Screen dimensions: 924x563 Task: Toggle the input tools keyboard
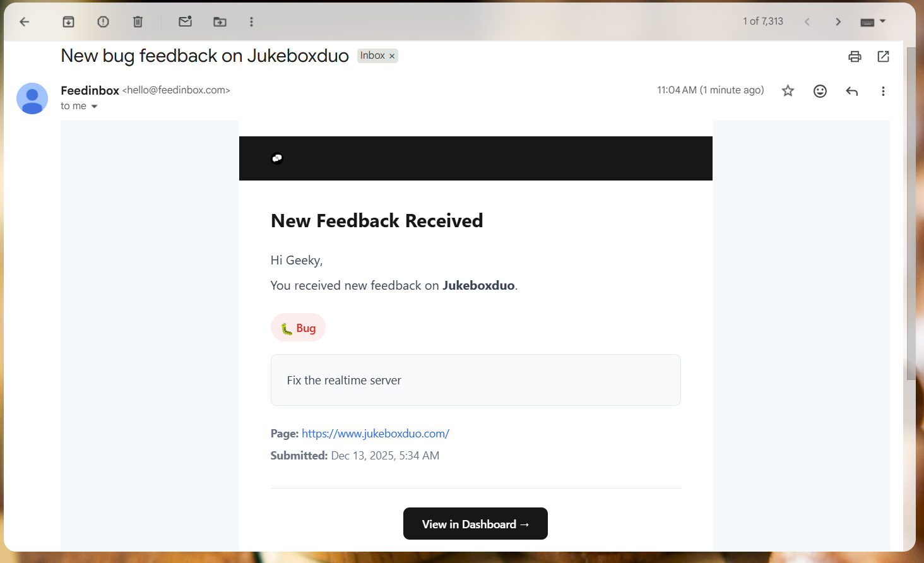coord(867,21)
